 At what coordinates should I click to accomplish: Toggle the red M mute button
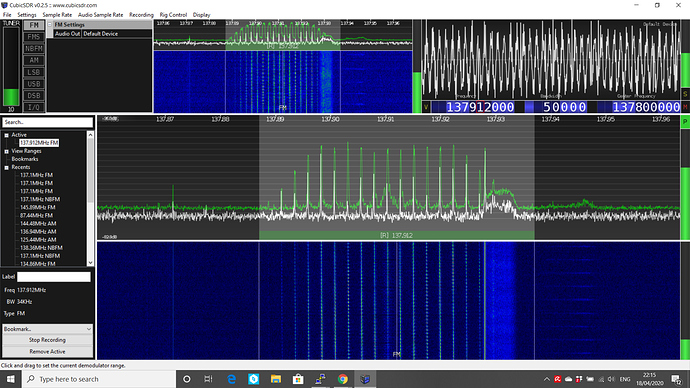click(x=685, y=107)
